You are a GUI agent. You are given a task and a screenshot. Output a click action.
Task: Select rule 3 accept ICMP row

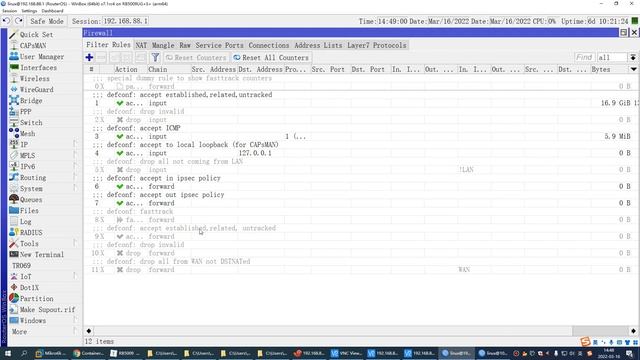pos(361,137)
